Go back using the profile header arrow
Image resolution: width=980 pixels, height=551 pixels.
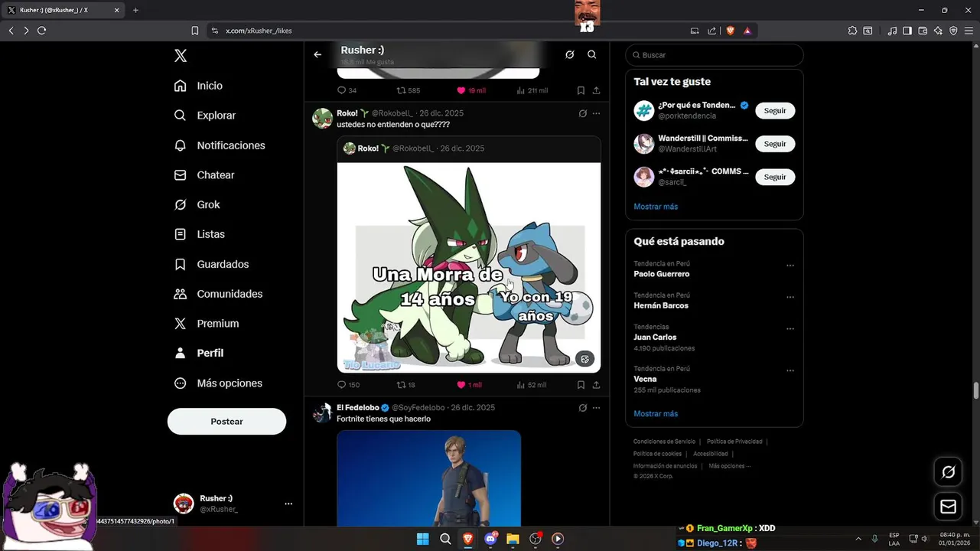(317, 54)
